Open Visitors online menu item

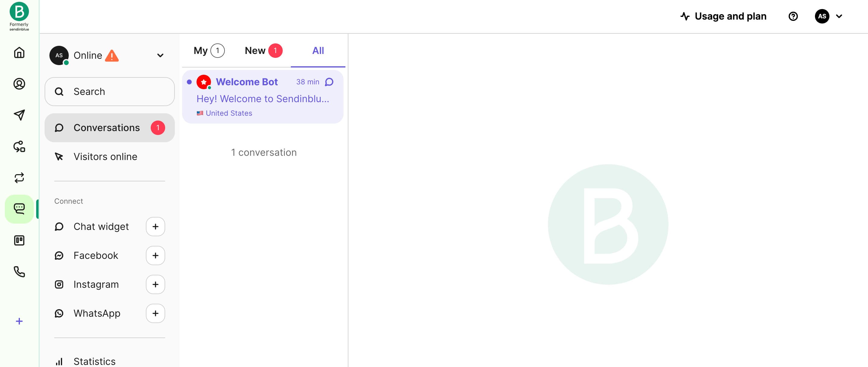tap(105, 157)
